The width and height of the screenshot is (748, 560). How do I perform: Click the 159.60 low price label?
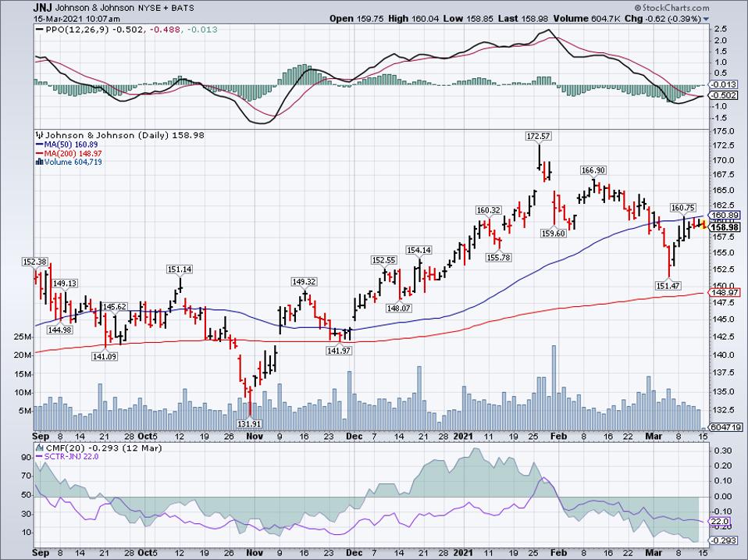(554, 234)
